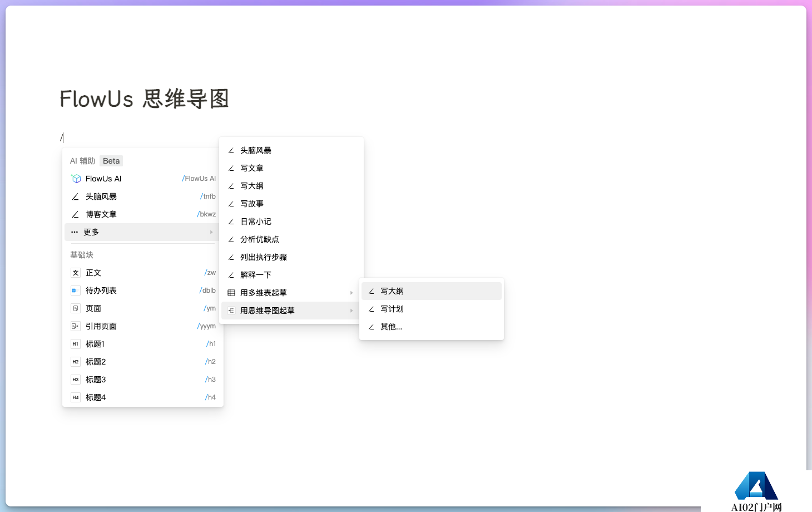The height and width of the screenshot is (512, 812).
Task: Click the pencil icon beside 头脑风暴 /tnfb
Action: pos(75,196)
